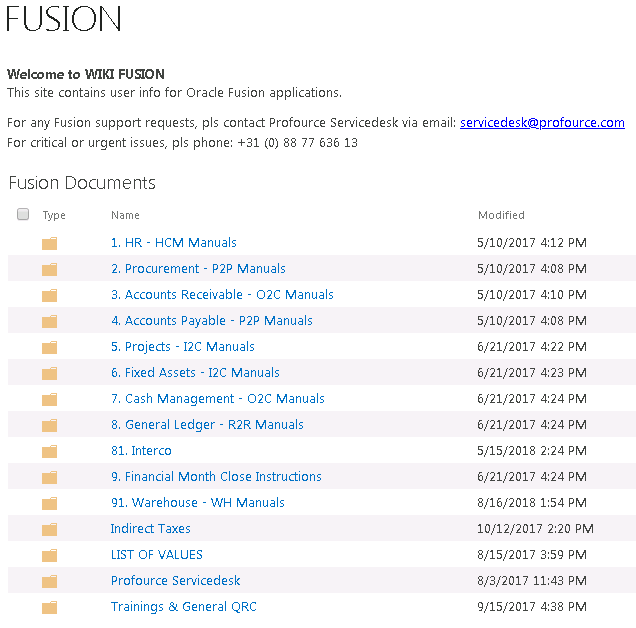Open Trainings & General QRC folder

pos(184,606)
